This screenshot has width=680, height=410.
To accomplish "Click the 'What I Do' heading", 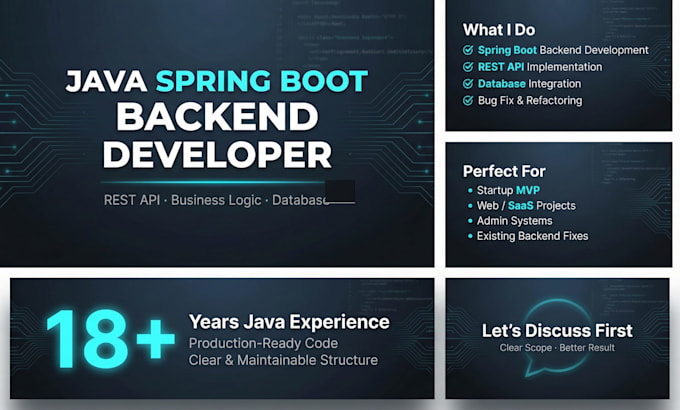I will pyautogui.click(x=499, y=30).
